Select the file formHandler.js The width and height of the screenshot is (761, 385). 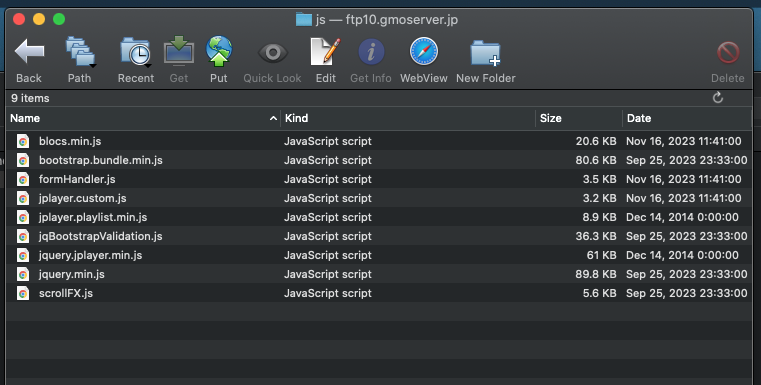tap(77, 179)
